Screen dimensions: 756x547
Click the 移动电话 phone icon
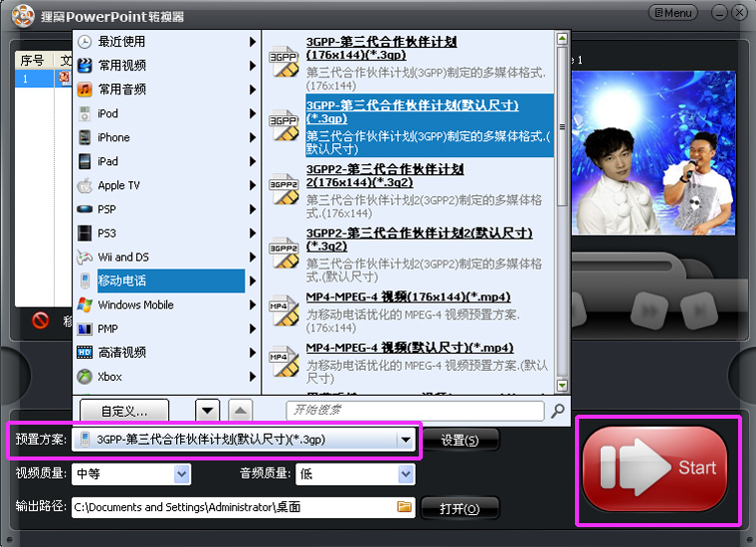pyautogui.click(x=85, y=281)
